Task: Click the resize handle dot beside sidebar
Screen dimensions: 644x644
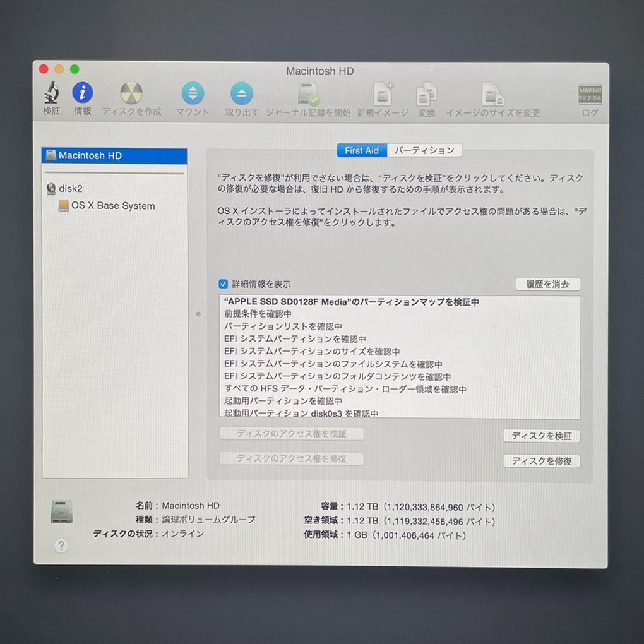Action: pos(198,314)
